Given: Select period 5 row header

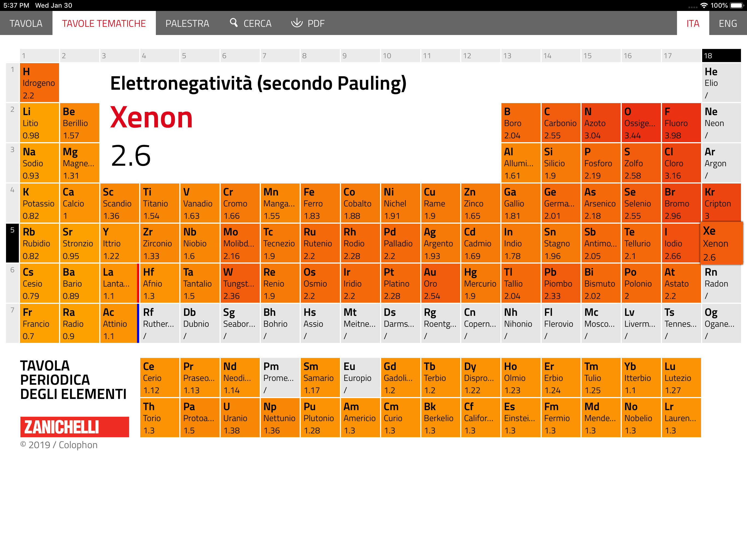Looking at the screenshot, I should pyautogui.click(x=12, y=243).
